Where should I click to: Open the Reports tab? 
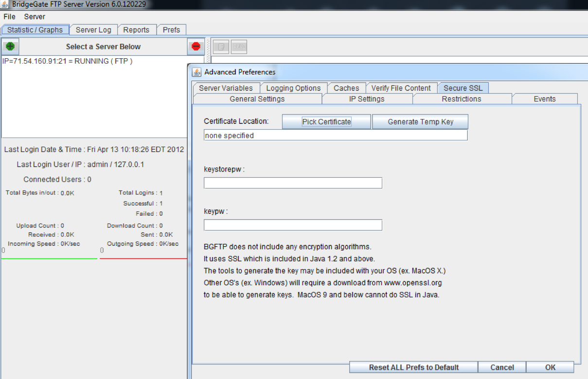tap(136, 30)
